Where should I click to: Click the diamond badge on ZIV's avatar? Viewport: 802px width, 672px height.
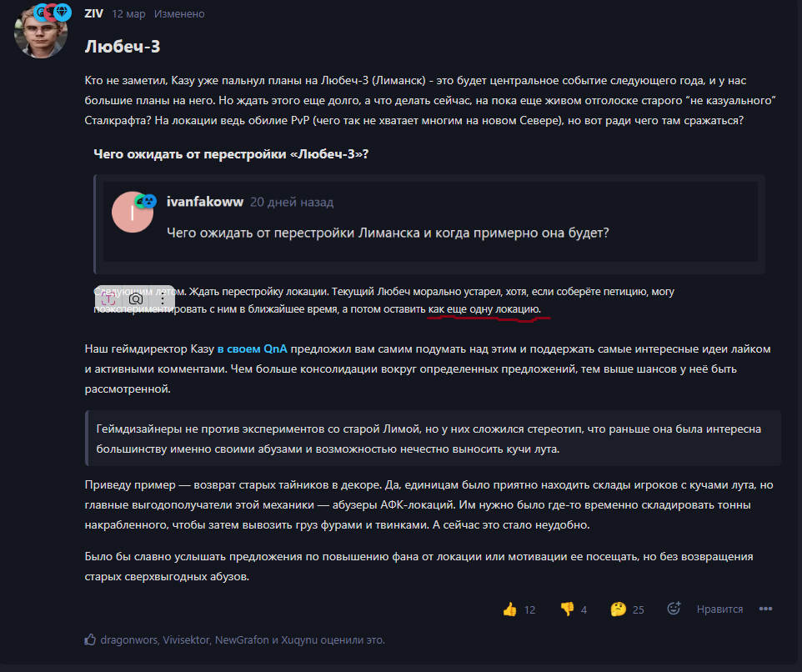tap(63, 11)
